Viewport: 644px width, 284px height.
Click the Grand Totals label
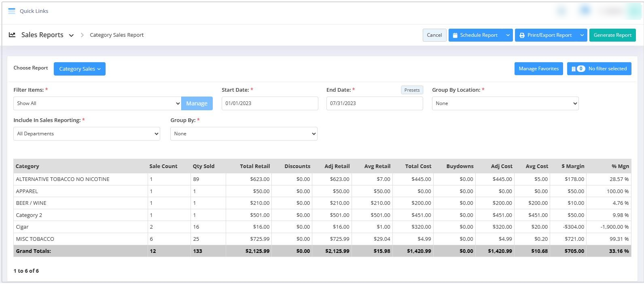(34, 251)
